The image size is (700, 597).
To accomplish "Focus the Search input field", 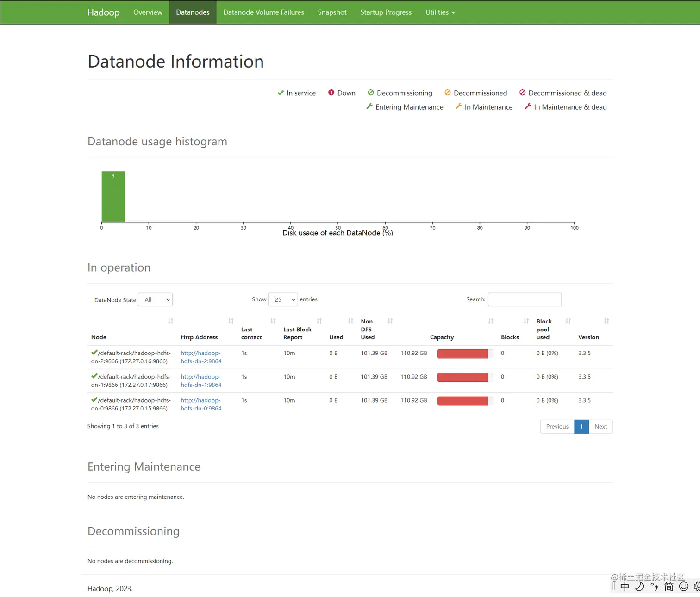I will (x=525, y=299).
